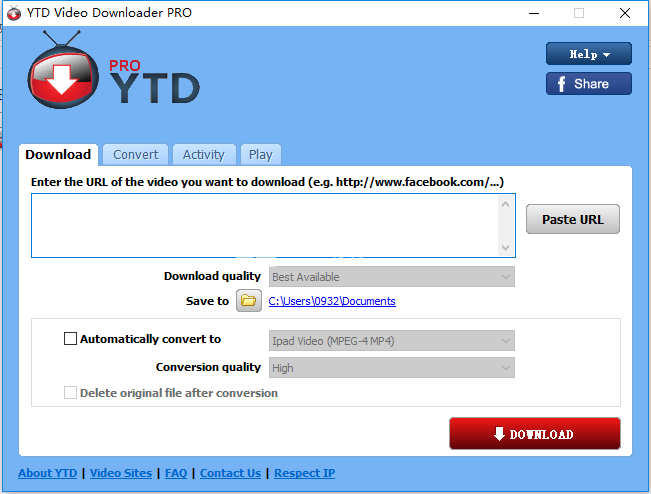The width and height of the screenshot is (651, 494).
Task: Click the YTD app icon in title bar
Action: [x=14, y=13]
